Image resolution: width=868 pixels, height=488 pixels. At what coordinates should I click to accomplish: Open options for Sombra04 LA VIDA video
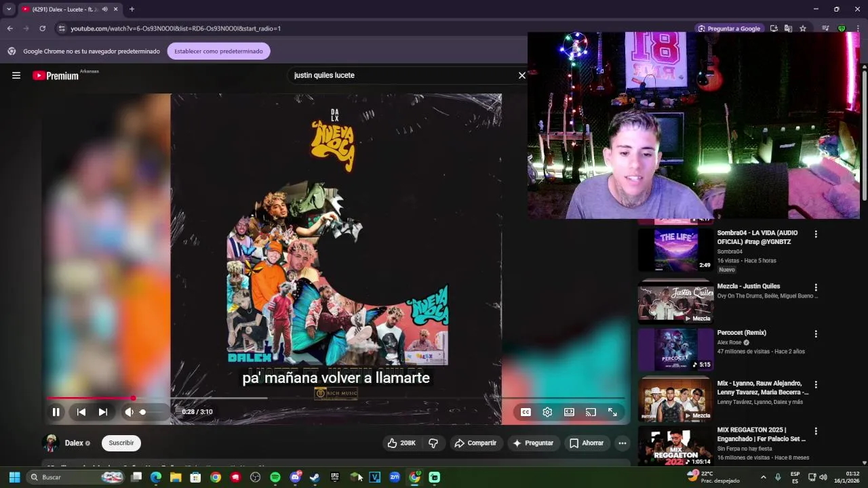click(816, 235)
